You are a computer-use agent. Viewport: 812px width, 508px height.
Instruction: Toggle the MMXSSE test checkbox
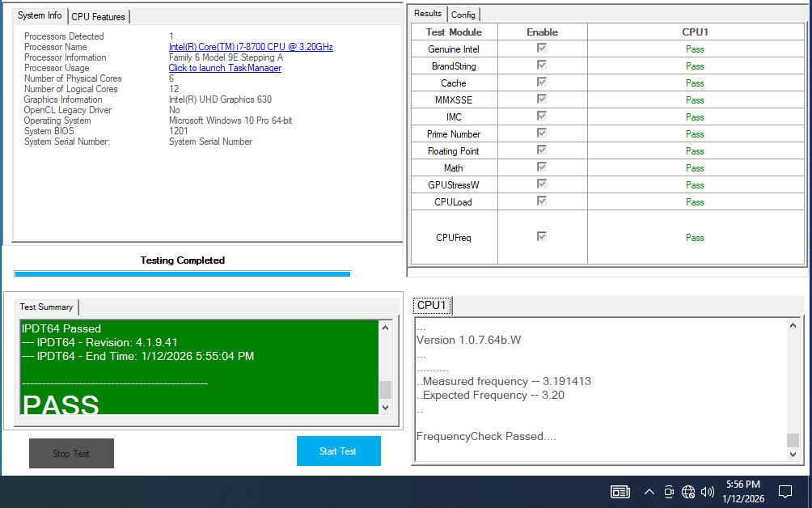click(542, 99)
